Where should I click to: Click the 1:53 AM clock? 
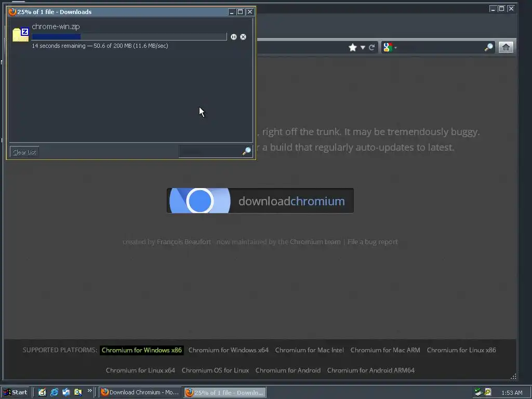tap(512, 393)
